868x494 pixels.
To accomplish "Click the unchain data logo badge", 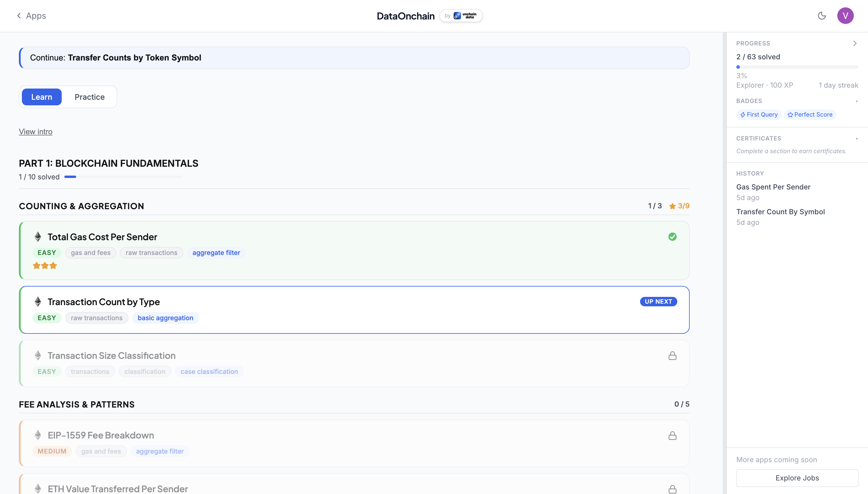I will (x=461, y=16).
